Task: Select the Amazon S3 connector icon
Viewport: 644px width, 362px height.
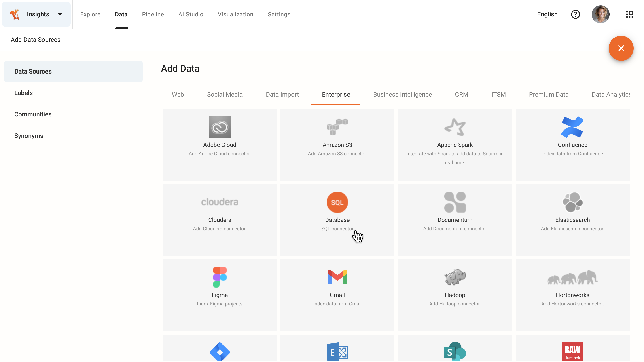Action: (x=337, y=127)
